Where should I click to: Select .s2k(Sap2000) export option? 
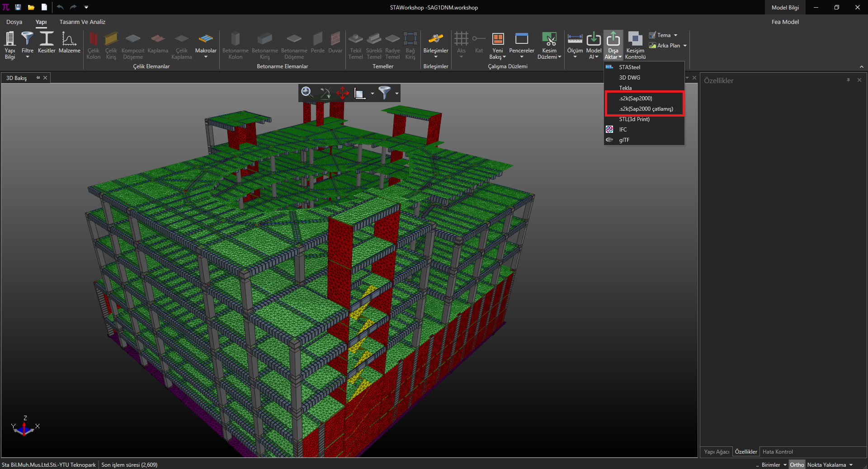coord(636,98)
